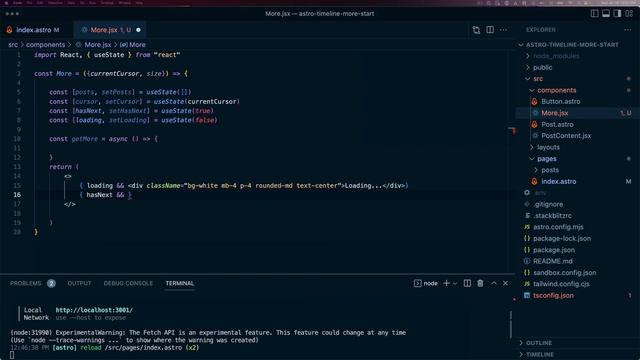
Task: Open PostContent.jsx in the explorer
Action: pos(566,136)
